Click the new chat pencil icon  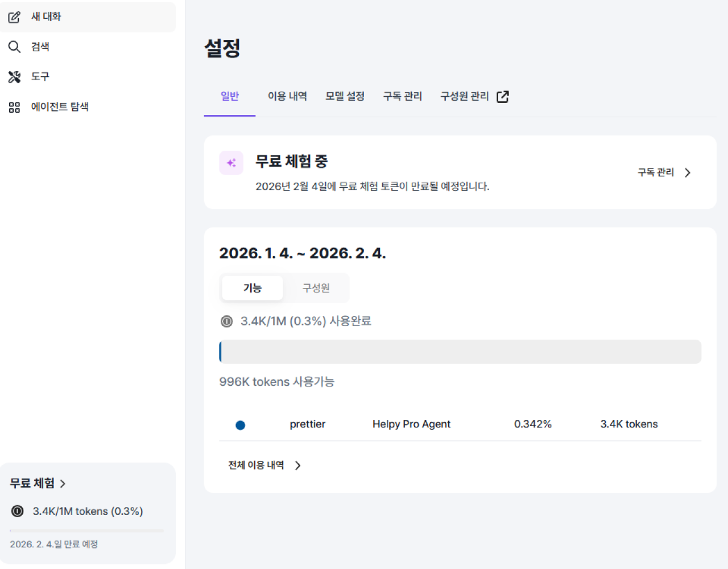click(x=14, y=17)
